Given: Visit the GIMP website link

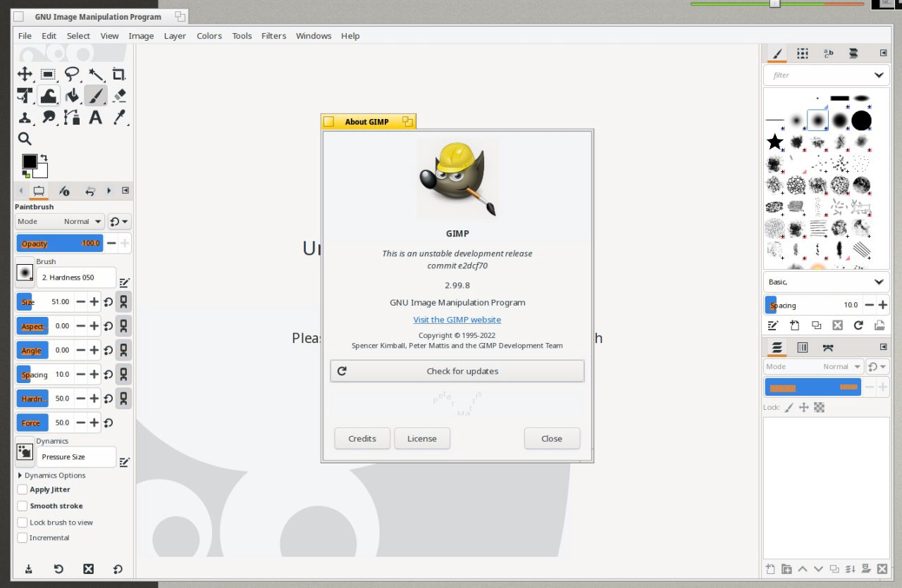Looking at the screenshot, I should (x=457, y=320).
